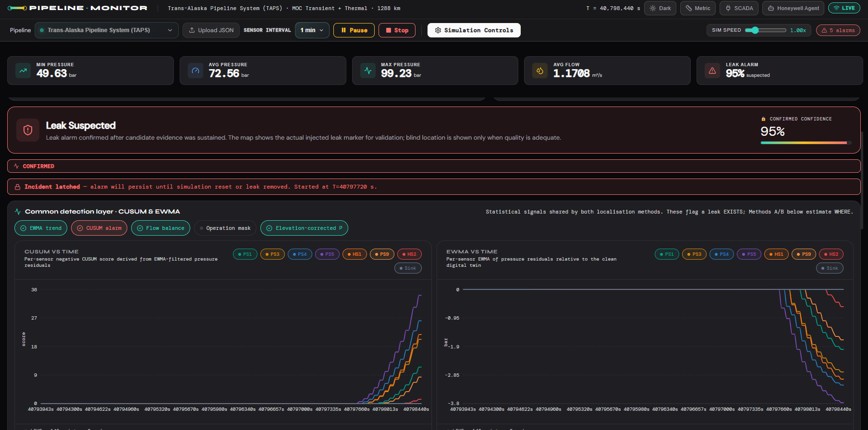Open the Trans-Alaska Pipeline System dropdown
The width and height of the screenshot is (868, 430).
click(107, 30)
